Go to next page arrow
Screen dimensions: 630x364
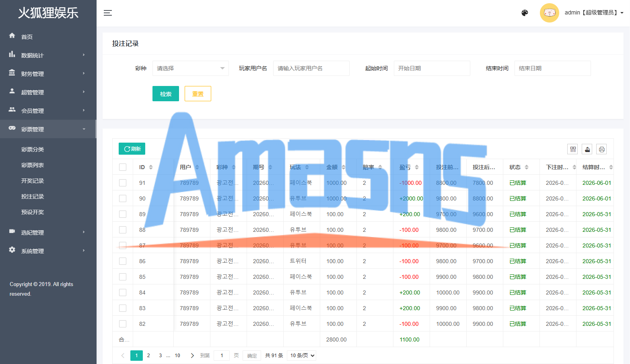pyautogui.click(x=192, y=356)
